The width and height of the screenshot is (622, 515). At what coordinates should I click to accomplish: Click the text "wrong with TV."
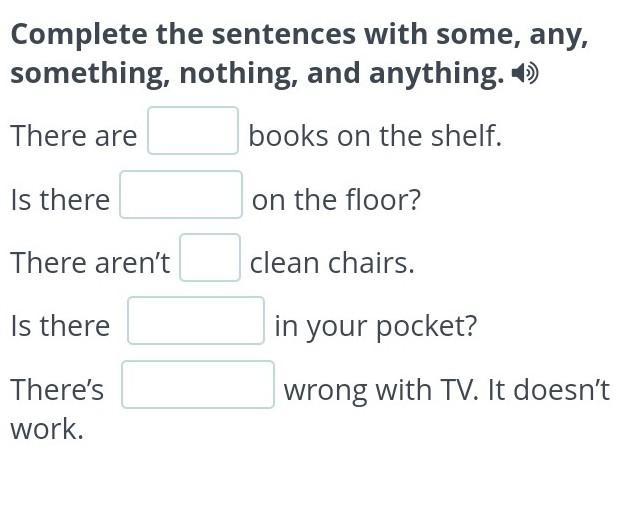382,390
